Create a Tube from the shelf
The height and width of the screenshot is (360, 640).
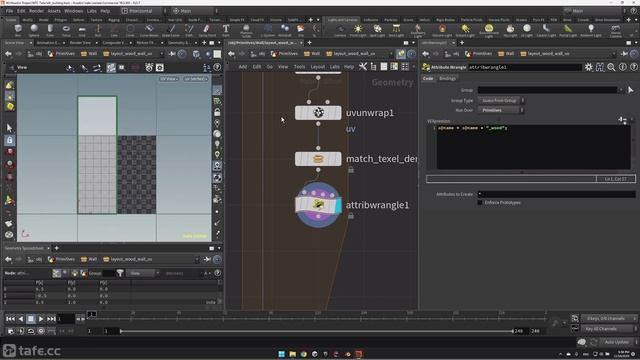(50, 30)
